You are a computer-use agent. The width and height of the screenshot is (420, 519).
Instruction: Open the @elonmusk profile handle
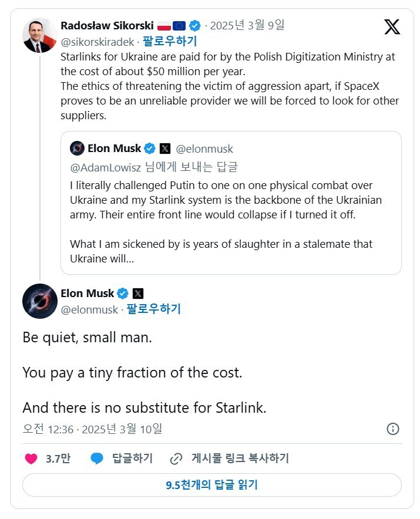89,309
